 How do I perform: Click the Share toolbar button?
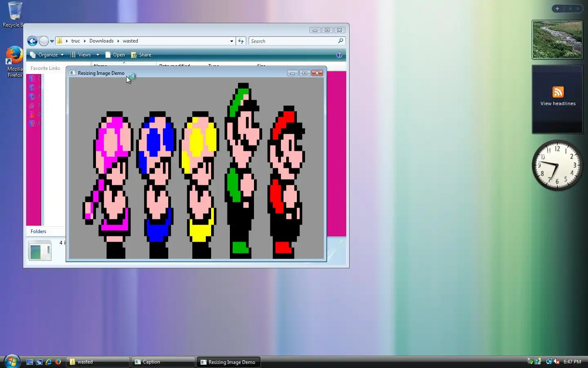click(x=141, y=55)
